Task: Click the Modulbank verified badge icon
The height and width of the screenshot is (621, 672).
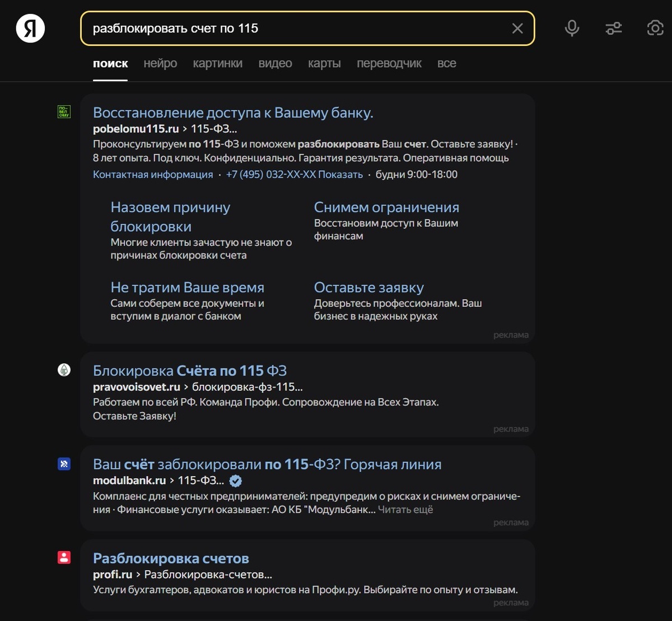Action: tap(236, 480)
